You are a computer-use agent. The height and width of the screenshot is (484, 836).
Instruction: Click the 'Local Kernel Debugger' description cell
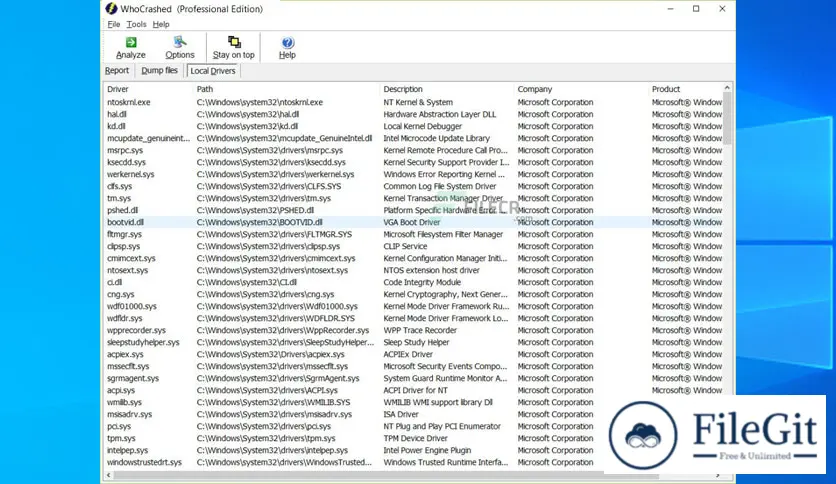(x=422, y=126)
